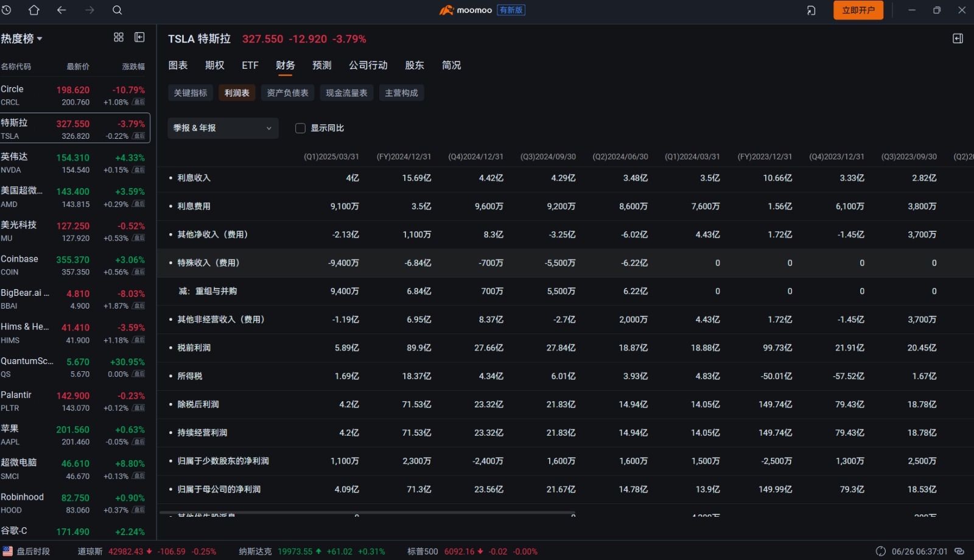Select Palantir PLTR in the watchlist
The width and height of the screenshot is (974, 560).
click(x=75, y=402)
